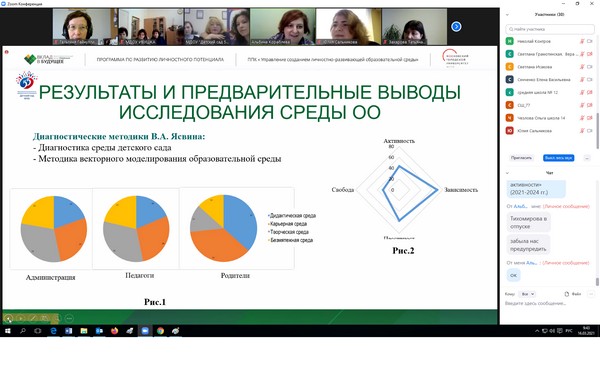600x387 pixels.
Task: Open the chat more options ellipsis button
Action: [591, 294]
